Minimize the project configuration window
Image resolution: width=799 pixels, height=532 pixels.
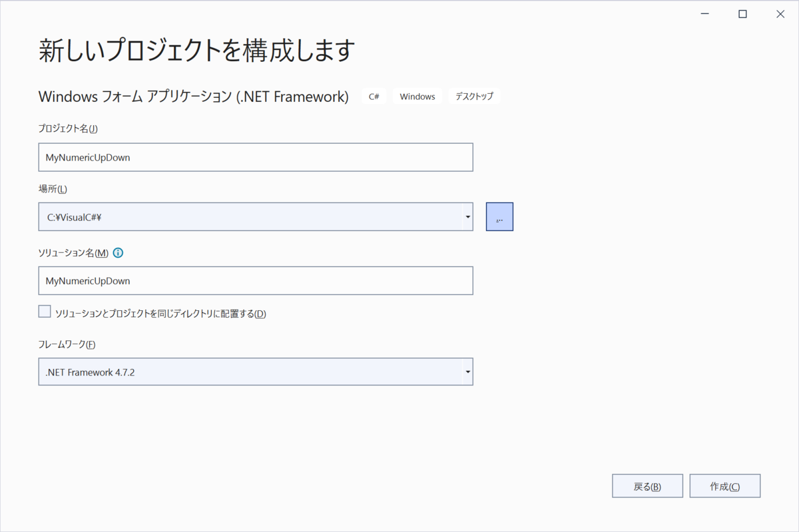[x=704, y=13]
